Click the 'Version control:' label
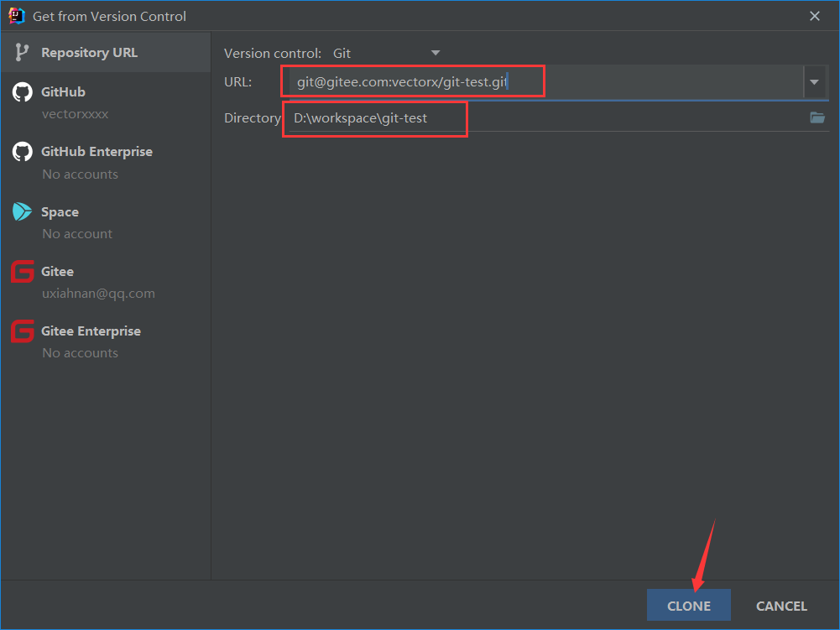Image resolution: width=840 pixels, height=630 pixels. [x=273, y=54]
